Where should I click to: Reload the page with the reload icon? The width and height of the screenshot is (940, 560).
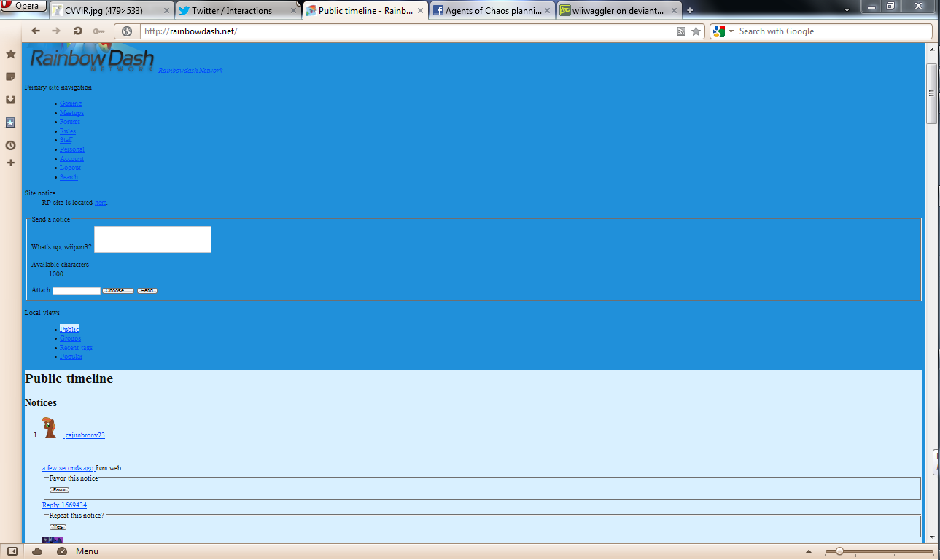(77, 31)
